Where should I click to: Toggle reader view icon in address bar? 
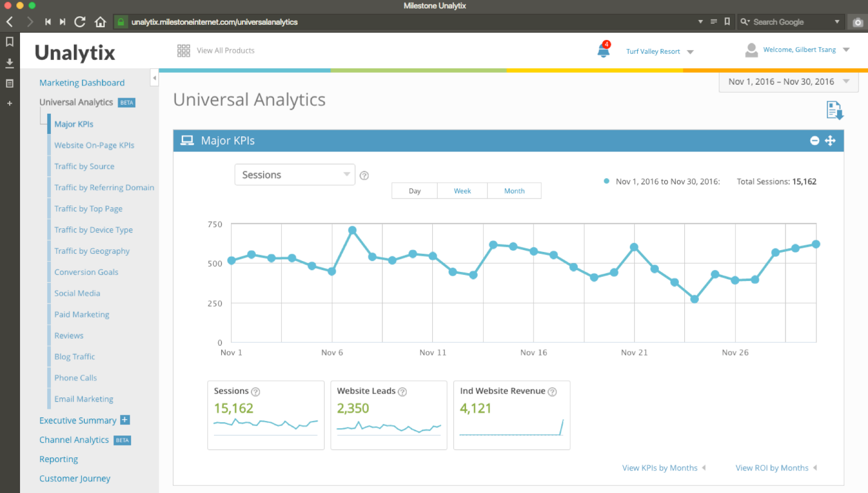[714, 22]
